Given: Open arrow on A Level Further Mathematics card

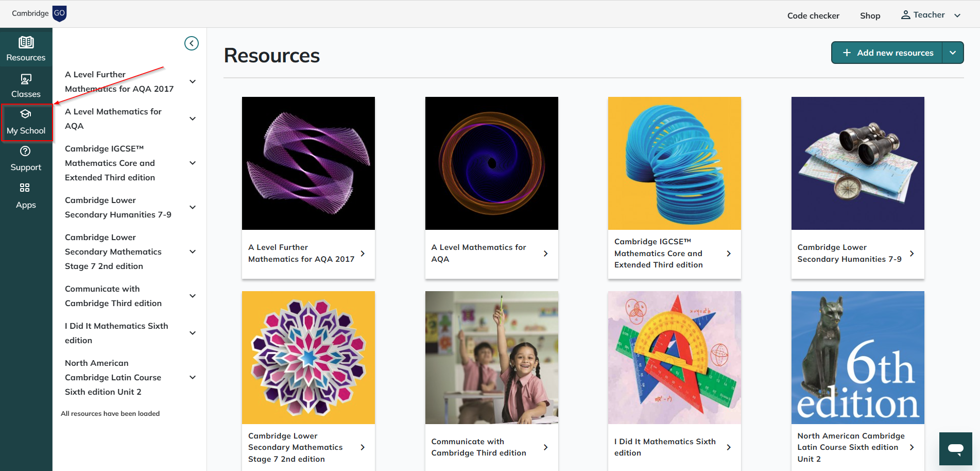Looking at the screenshot, I should pyautogui.click(x=363, y=254).
